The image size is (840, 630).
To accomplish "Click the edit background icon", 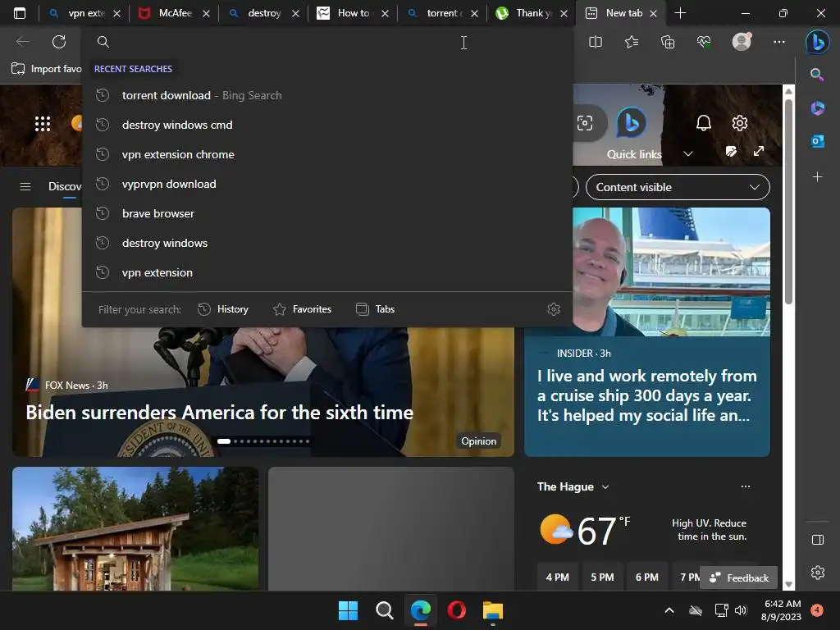I will pyautogui.click(x=731, y=151).
